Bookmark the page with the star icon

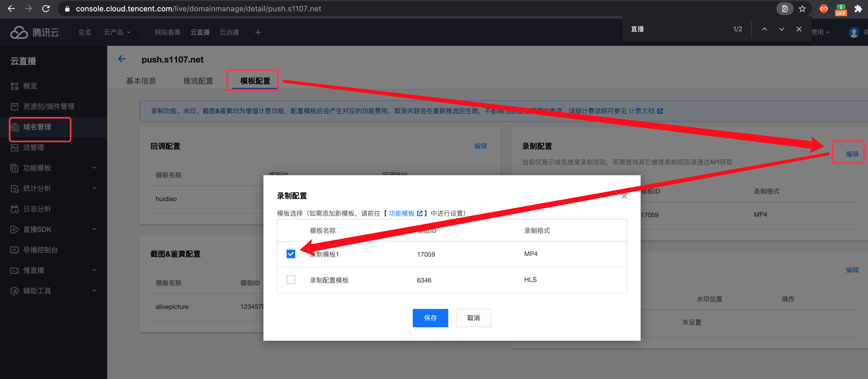click(x=802, y=9)
